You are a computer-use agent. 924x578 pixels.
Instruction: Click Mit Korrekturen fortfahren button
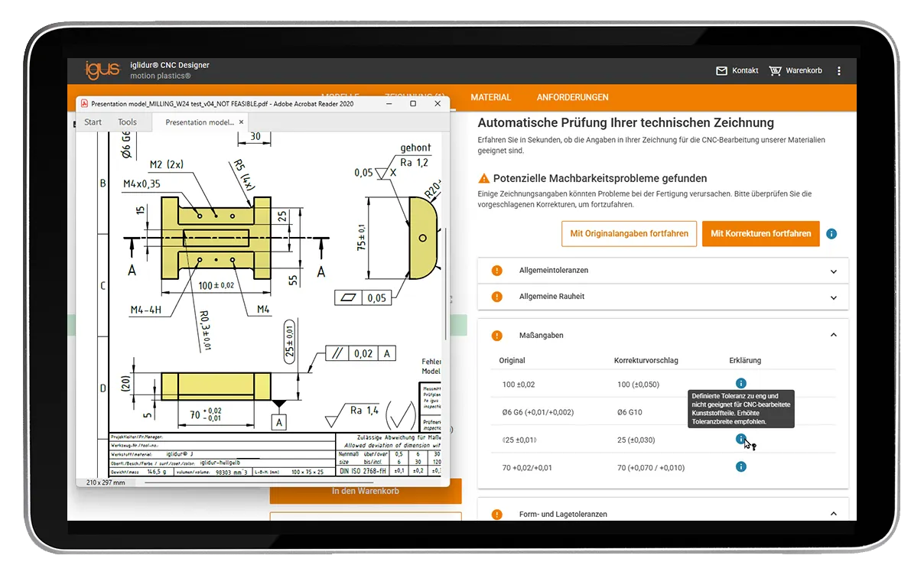760,234
